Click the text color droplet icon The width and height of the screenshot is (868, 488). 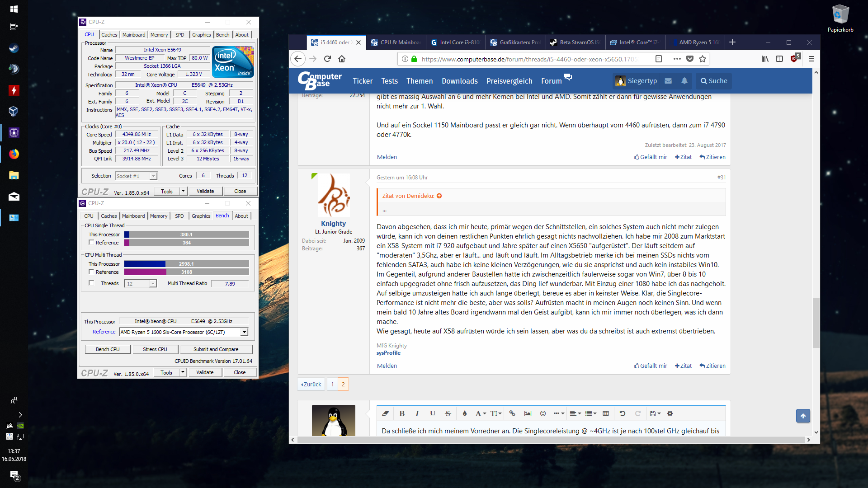[x=464, y=413]
